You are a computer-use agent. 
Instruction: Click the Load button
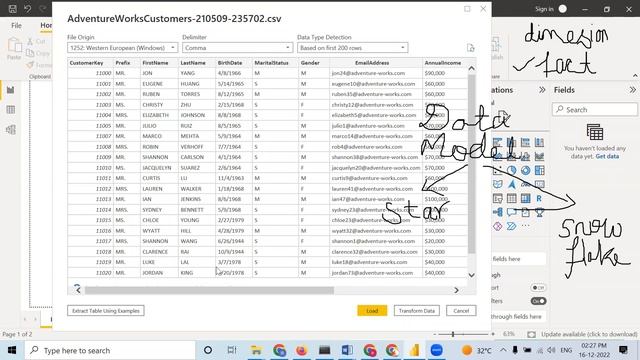pos(372,311)
